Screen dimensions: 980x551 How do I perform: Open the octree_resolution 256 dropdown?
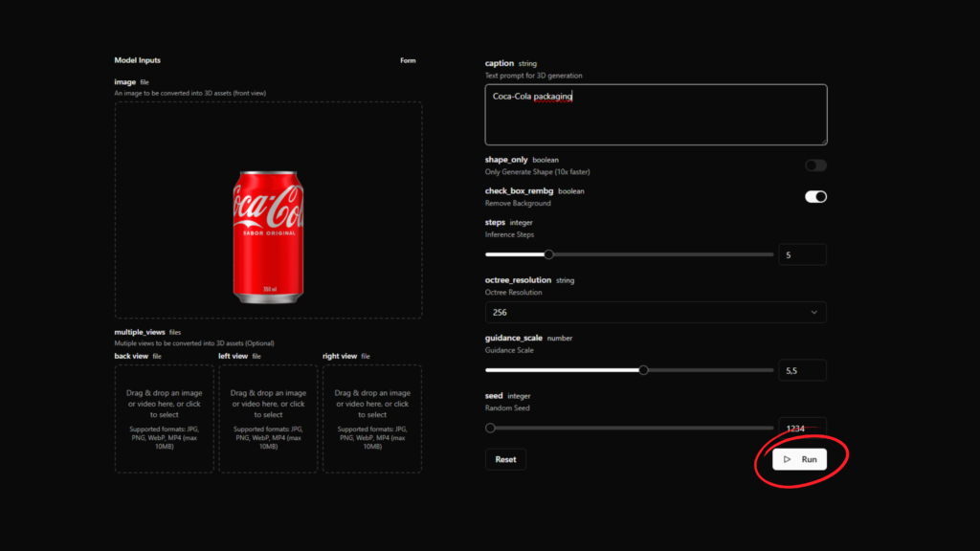click(656, 313)
